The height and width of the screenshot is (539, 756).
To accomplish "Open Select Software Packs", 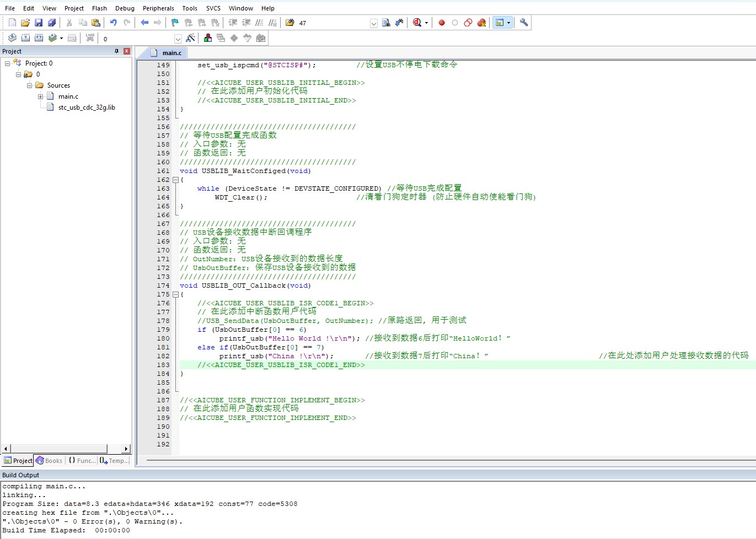I will 248,38.
